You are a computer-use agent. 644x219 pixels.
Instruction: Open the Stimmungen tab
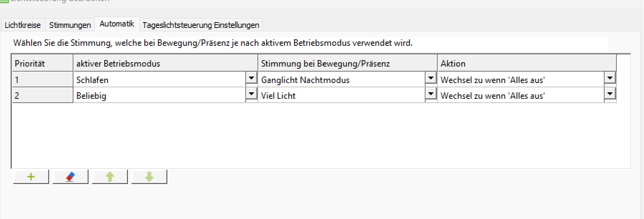(70, 25)
